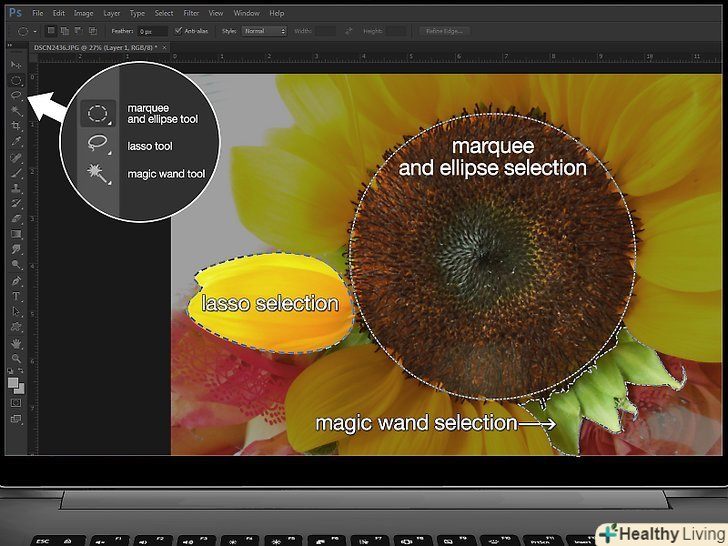The height and width of the screenshot is (546, 728).
Task: Select the Pen tool
Action: point(16,281)
